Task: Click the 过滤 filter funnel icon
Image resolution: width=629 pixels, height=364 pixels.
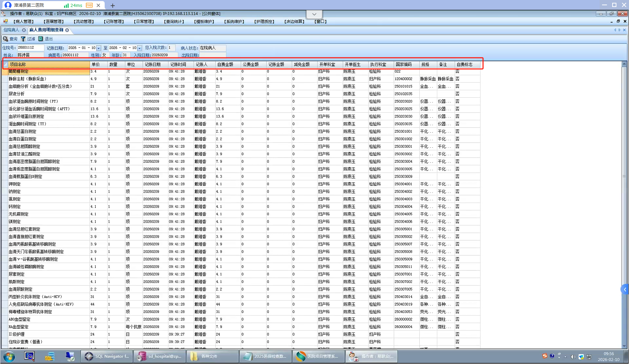Action: tap(23, 39)
